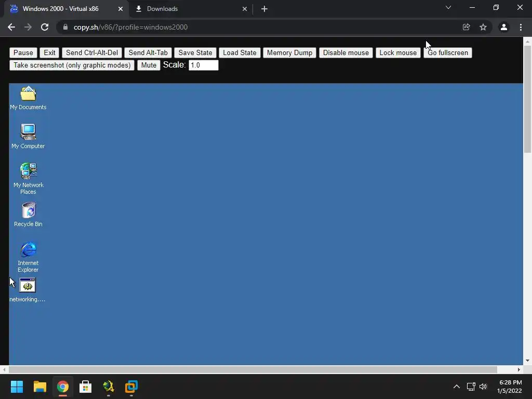Open the volume tray icon
The height and width of the screenshot is (399, 532).
click(483, 387)
